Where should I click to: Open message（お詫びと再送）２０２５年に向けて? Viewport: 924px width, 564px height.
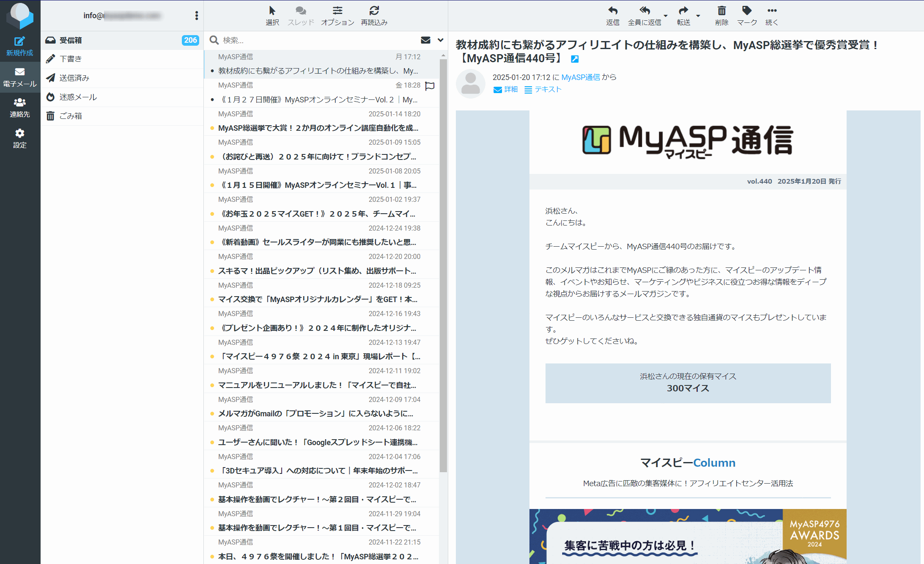pyautogui.click(x=321, y=150)
